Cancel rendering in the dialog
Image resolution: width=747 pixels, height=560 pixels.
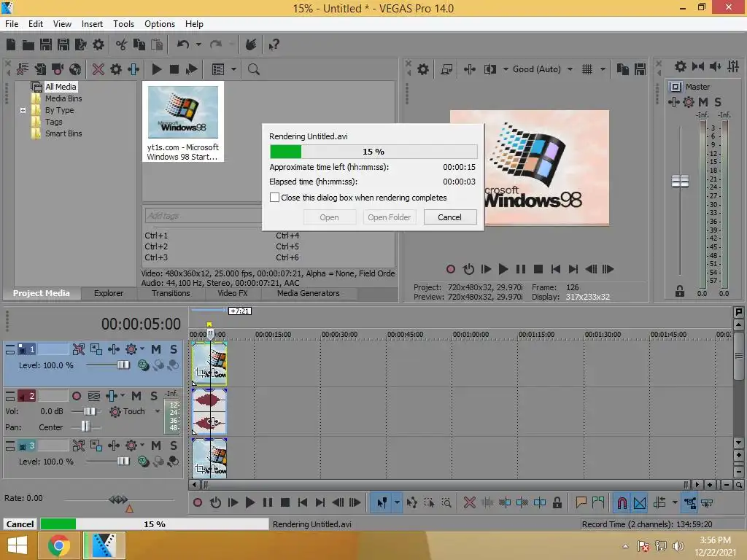click(x=449, y=217)
